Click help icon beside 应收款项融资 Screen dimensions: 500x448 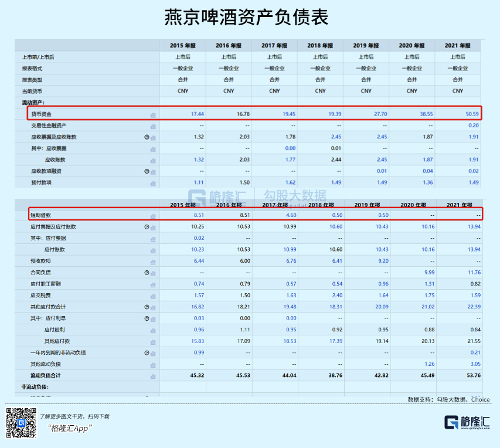tap(147, 171)
